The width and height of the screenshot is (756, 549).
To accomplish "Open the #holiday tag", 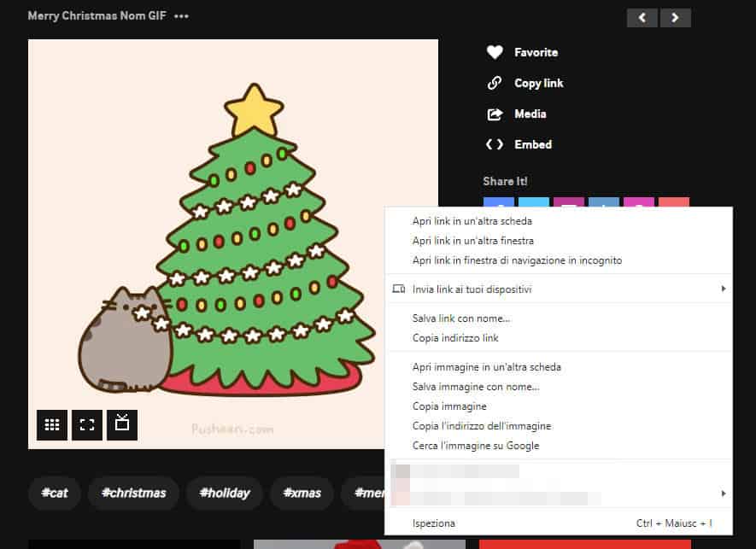I will click(x=225, y=494).
